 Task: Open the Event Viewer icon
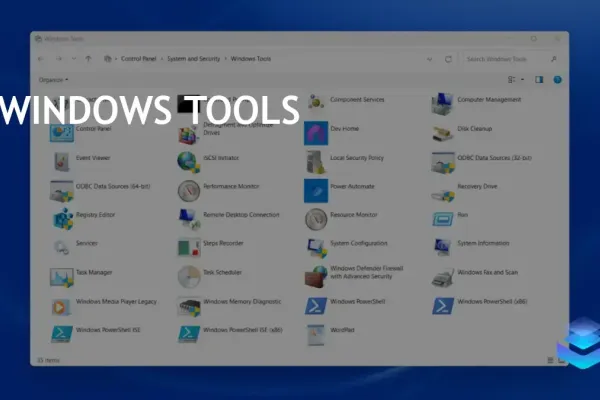click(62, 162)
